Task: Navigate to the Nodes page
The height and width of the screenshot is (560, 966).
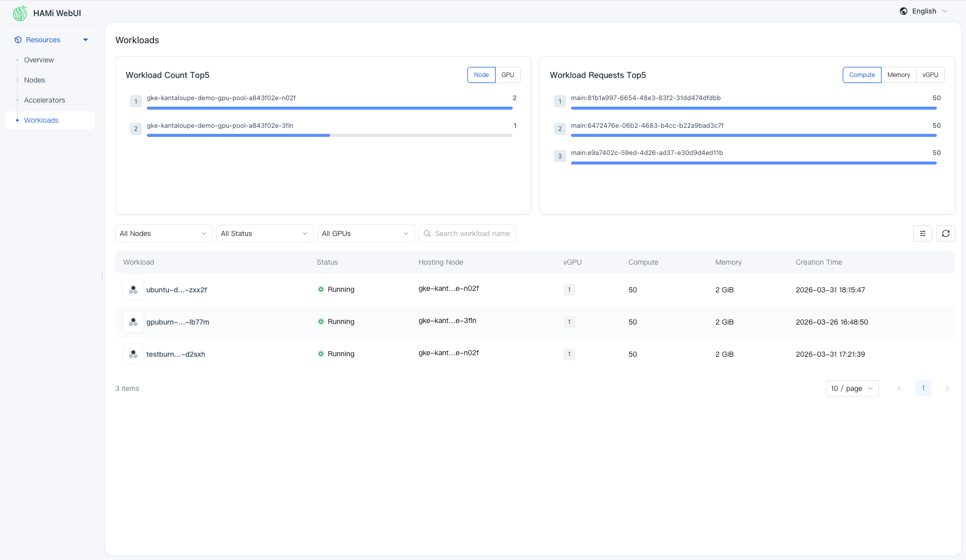Action: pos(34,79)
